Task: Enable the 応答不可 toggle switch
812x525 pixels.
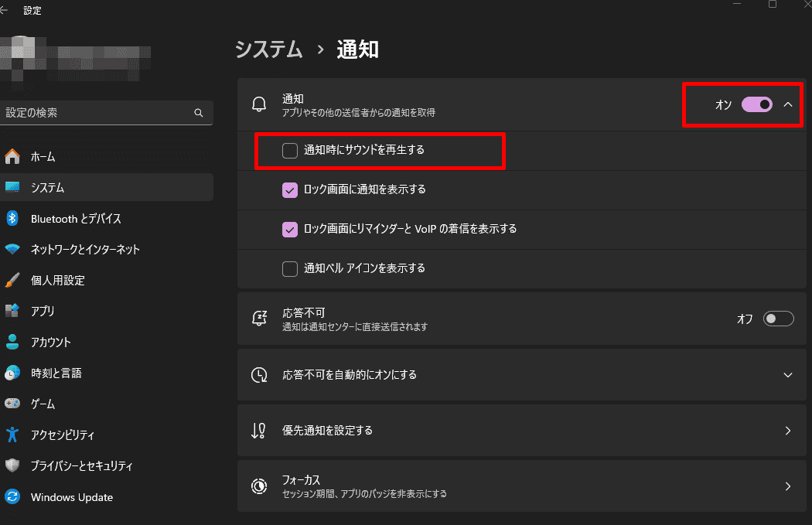Action: point(778,319)
